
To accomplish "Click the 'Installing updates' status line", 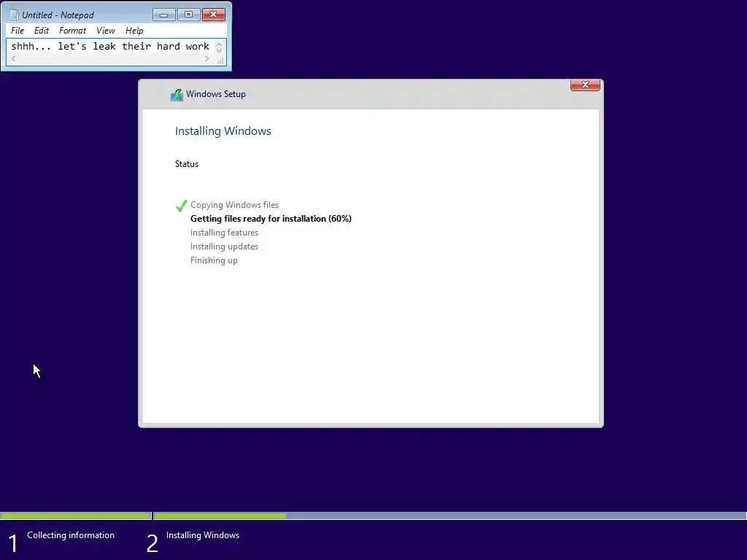I will (x=224, y=246).
